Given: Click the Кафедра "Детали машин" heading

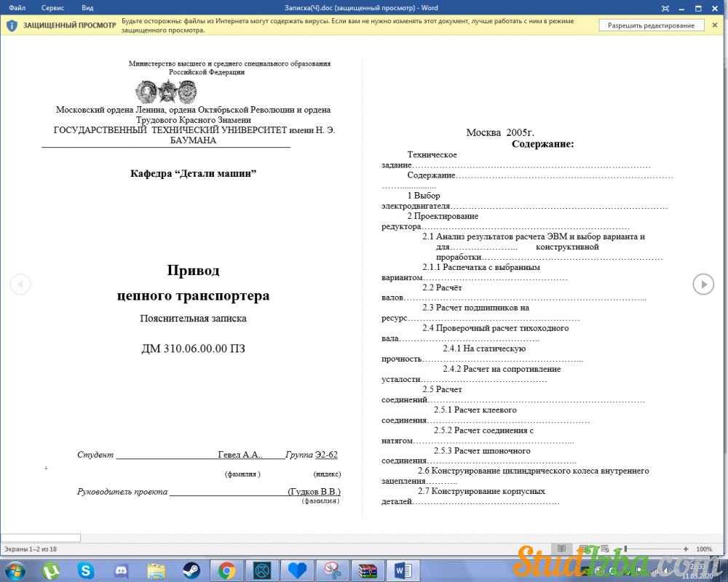Looking at the screenshot, I should [x=193, y=174].
